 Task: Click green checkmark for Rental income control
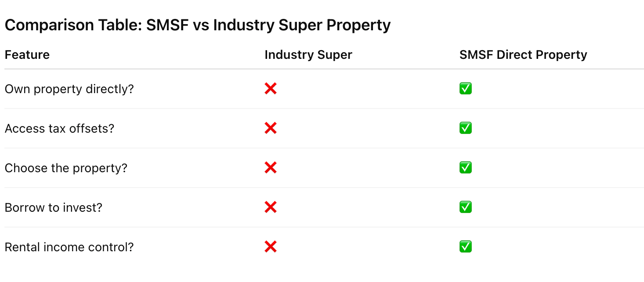(x=466, y=247)
